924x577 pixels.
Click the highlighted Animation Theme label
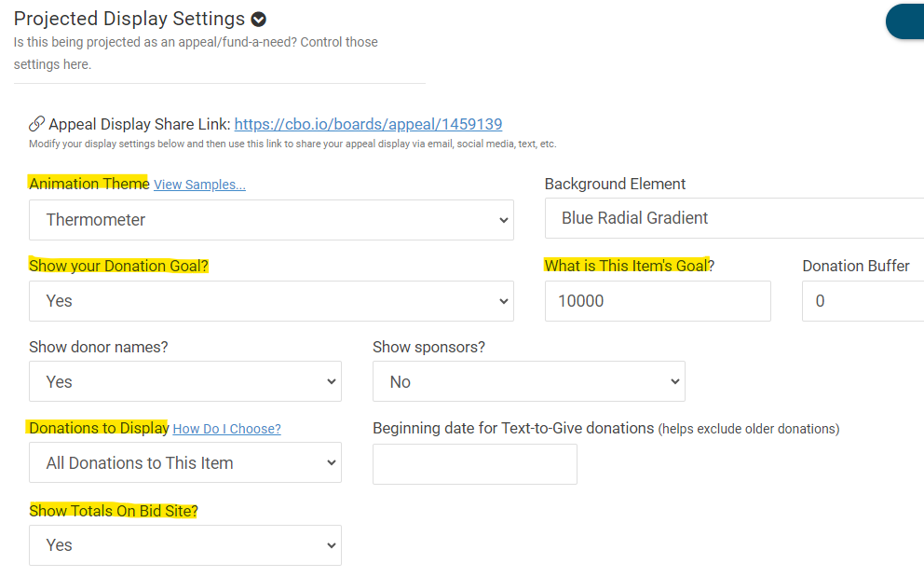[x=88, y=184]
